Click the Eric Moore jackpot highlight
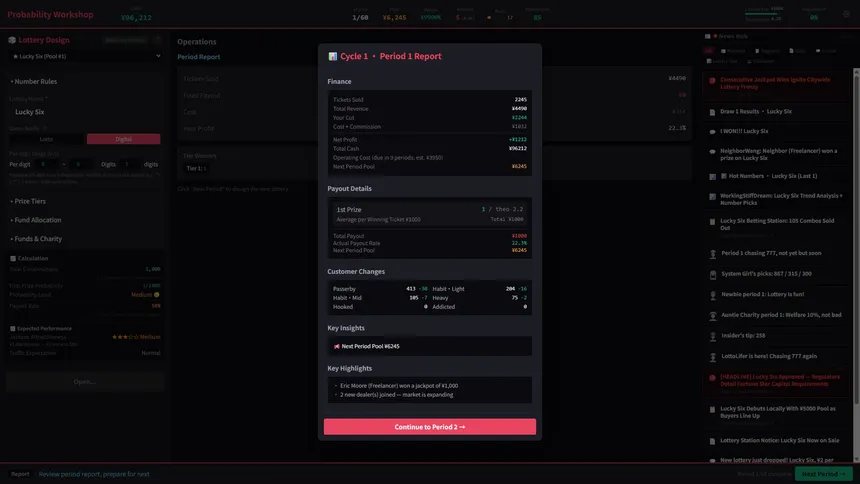860x484 pixels. tap(399, 386)
